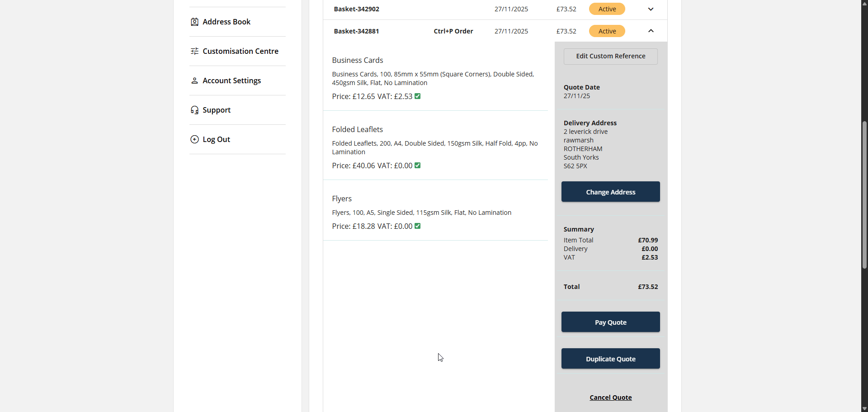Click the Pay Quote button
The image size is (868, 412).
[610, 322]
